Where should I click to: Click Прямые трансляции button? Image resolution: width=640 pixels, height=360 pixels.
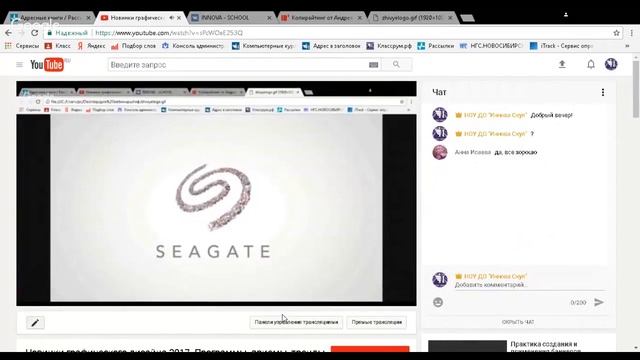click(x=377, y=322)
